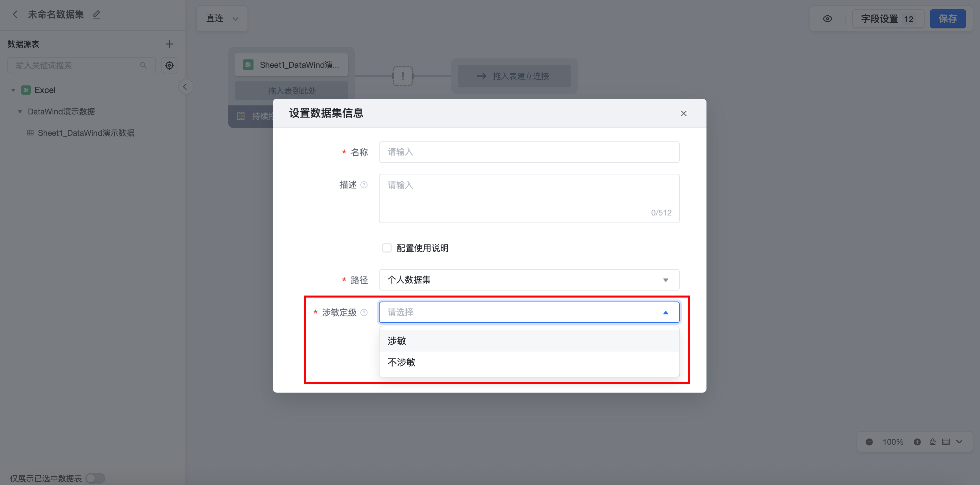Toggle 仅展示已选中数据表 switch
Image resolution: width=980 pixels, height=485 pixels.
pyautogui.click(x=95, y=478)
